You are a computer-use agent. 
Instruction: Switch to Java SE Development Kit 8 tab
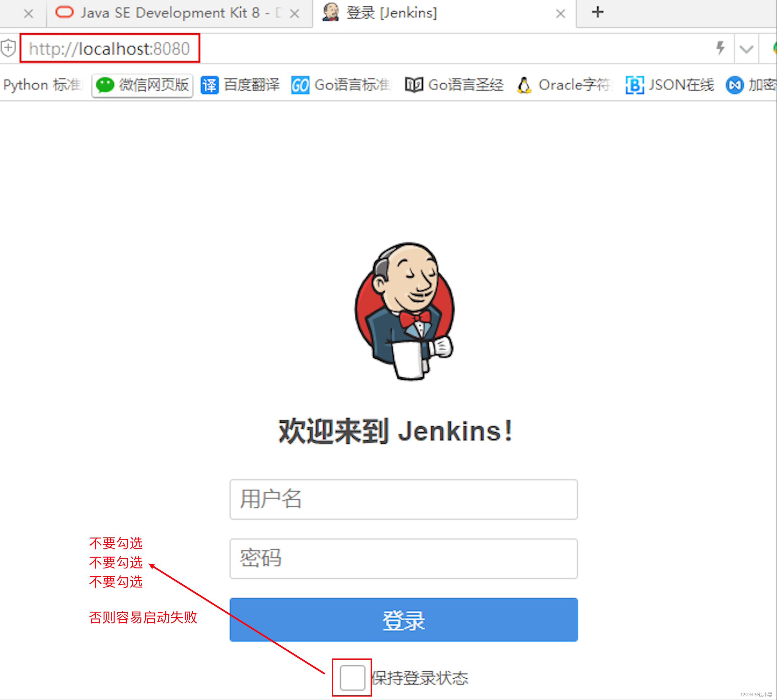pos(179,13)
